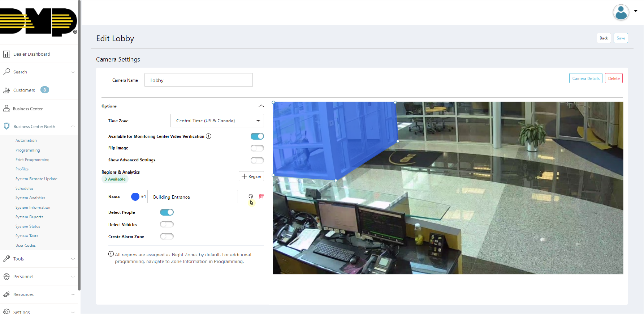
Task: Click the video verification info icon
Action: [x=208, y=136]
